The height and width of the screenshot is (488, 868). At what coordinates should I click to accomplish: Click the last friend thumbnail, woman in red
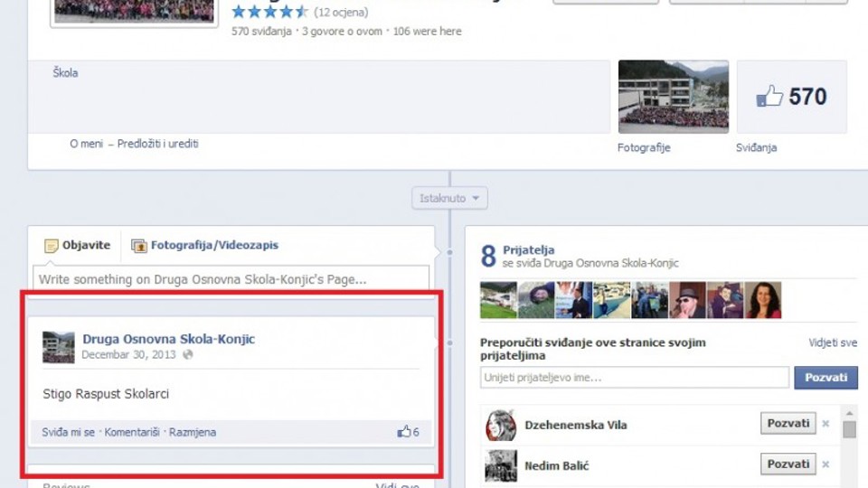[x=763, y=300]
